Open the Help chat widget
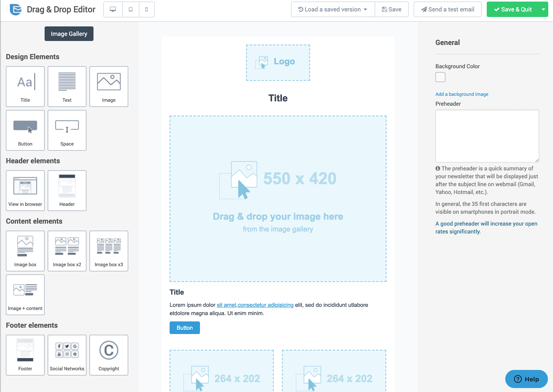 (526, 379)
